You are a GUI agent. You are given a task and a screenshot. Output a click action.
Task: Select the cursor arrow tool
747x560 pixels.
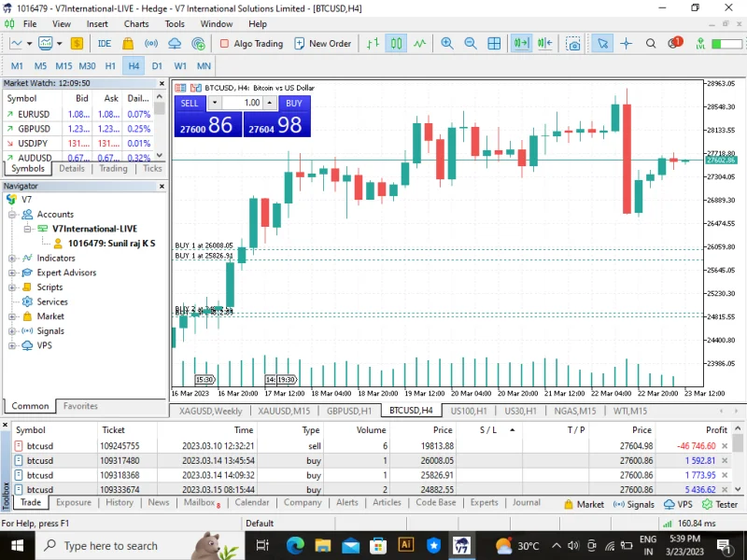click(602, 43)
